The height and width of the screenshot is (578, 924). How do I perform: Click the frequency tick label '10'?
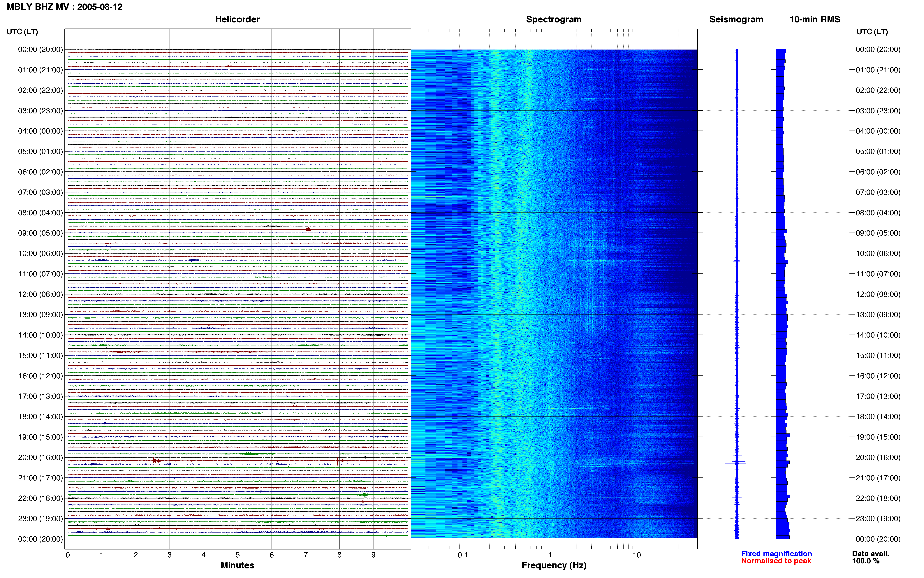pos(637,555)
